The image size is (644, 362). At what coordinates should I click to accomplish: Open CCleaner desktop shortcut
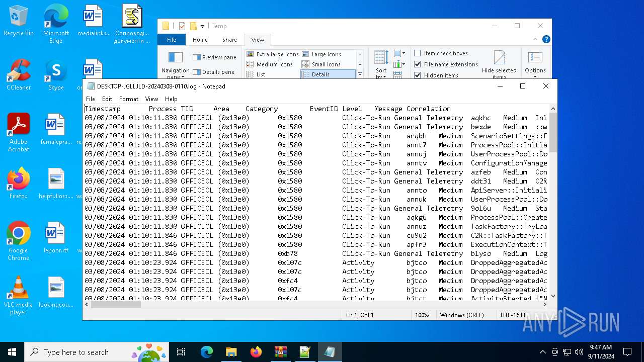[19, 75]
